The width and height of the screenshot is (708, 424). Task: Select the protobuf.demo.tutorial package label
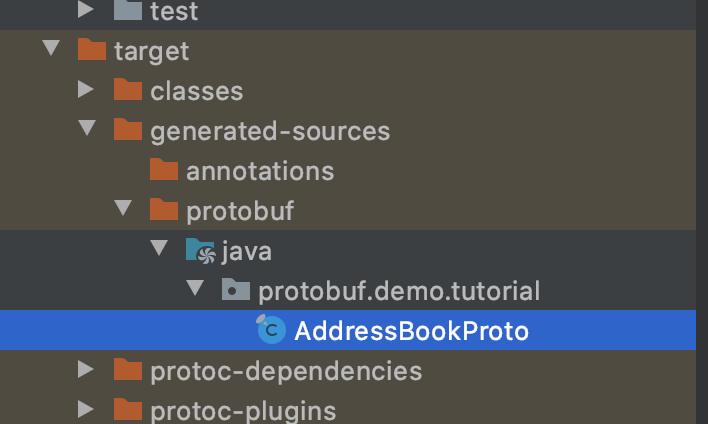click(x=399, y=291)
